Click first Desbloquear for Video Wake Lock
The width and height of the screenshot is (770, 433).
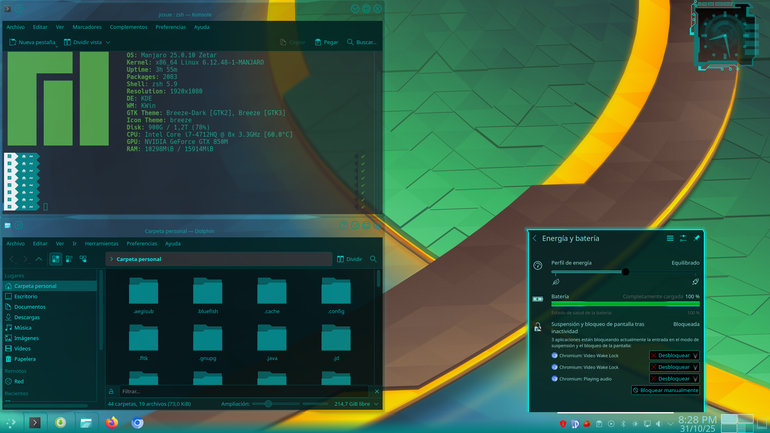(674, 355)
